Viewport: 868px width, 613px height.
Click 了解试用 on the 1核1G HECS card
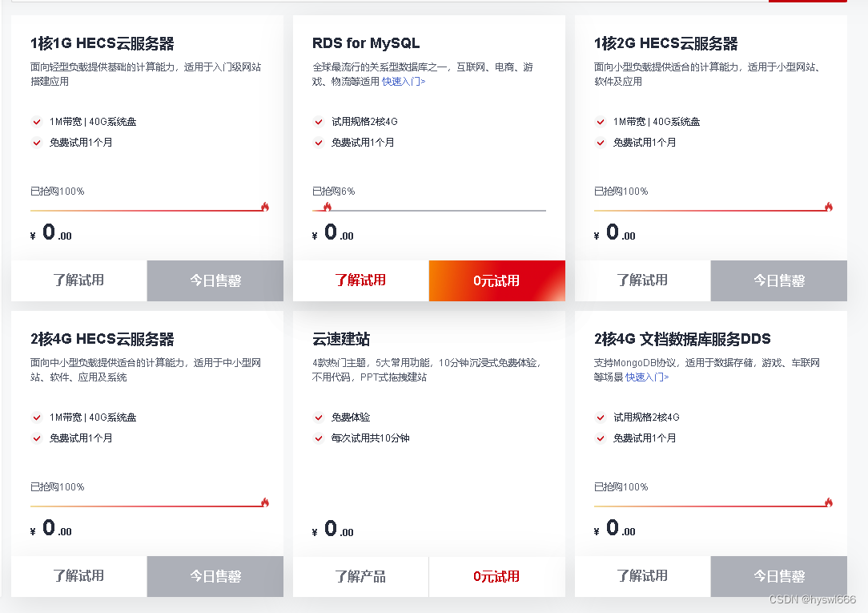78,280
